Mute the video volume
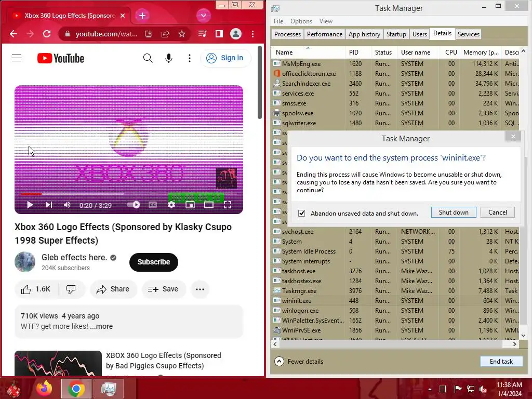Screen dimensions: 532x399 tap(67, 205)
